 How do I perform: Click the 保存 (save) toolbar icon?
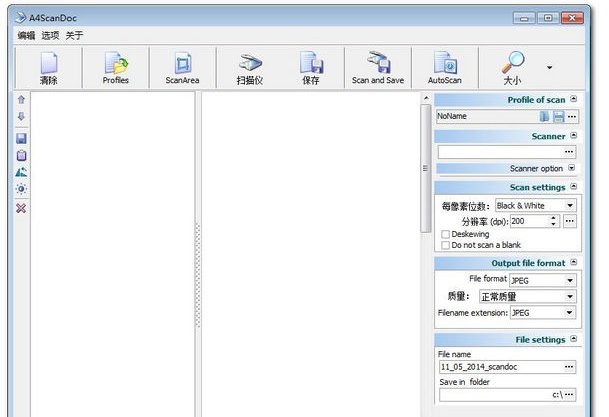311,68
